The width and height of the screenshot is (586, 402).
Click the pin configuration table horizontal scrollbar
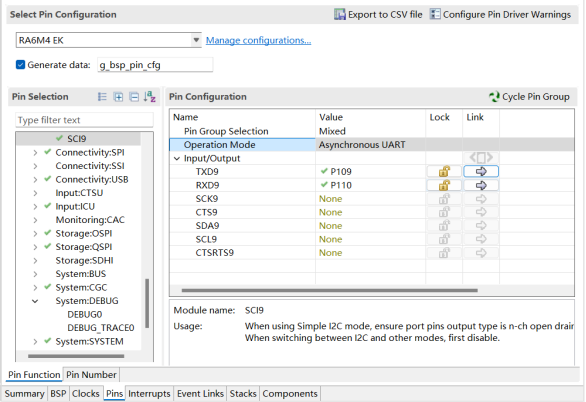[330, 290]
